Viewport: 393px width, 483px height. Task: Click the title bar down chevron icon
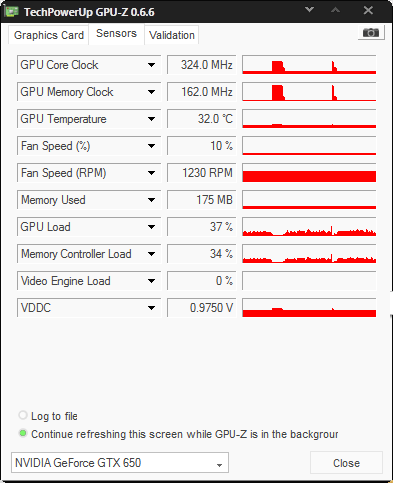click(x=310, y=10)
